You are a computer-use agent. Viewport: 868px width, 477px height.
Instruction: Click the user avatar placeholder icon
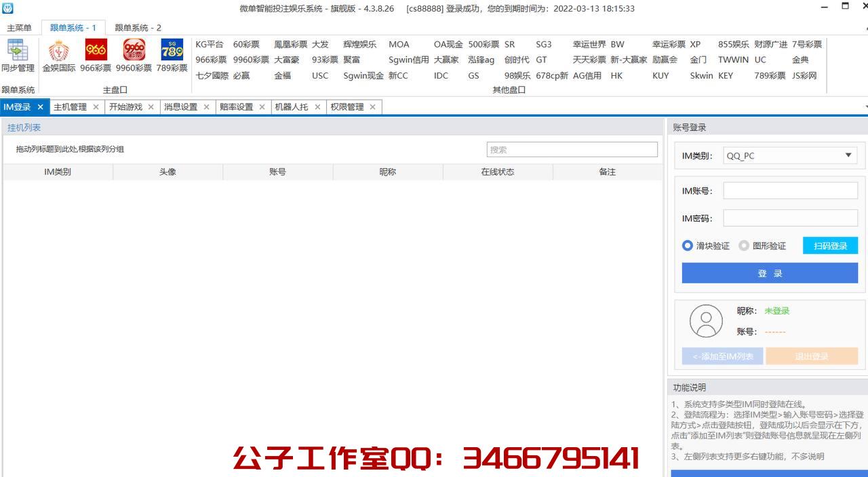coord(706,321)
